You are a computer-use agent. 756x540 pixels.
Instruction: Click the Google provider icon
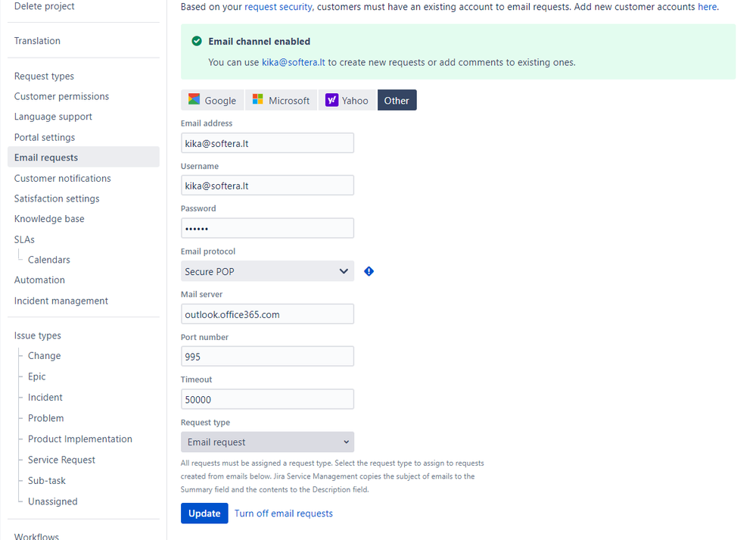pyautogui.click(x=194, y=99)
